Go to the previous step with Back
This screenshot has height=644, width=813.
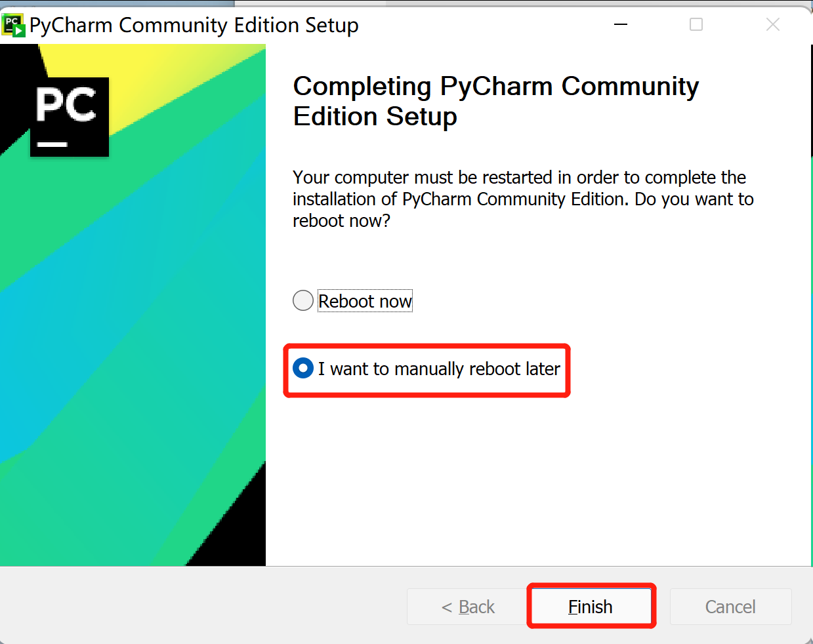[468, 607]
